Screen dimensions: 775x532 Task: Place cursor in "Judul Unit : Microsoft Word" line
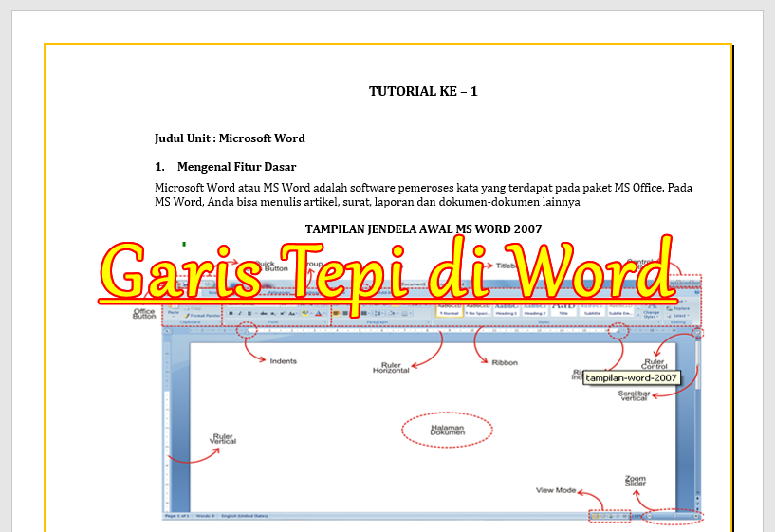point(230,138)
